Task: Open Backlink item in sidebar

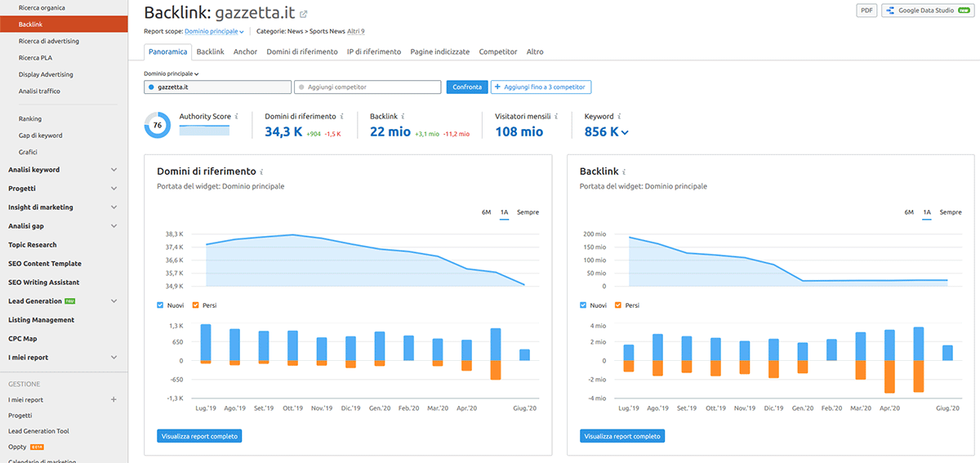Action: [64, 24]
